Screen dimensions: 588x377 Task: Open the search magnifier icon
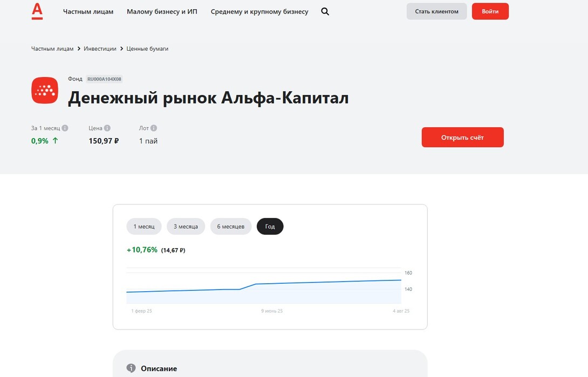(325, 11)
